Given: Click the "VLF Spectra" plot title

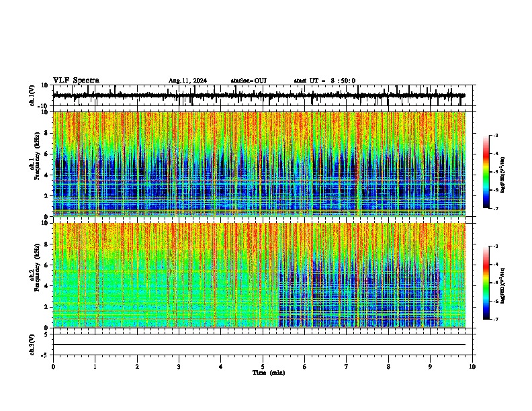Looking at the screenshot, I should [x=76, y=81].
